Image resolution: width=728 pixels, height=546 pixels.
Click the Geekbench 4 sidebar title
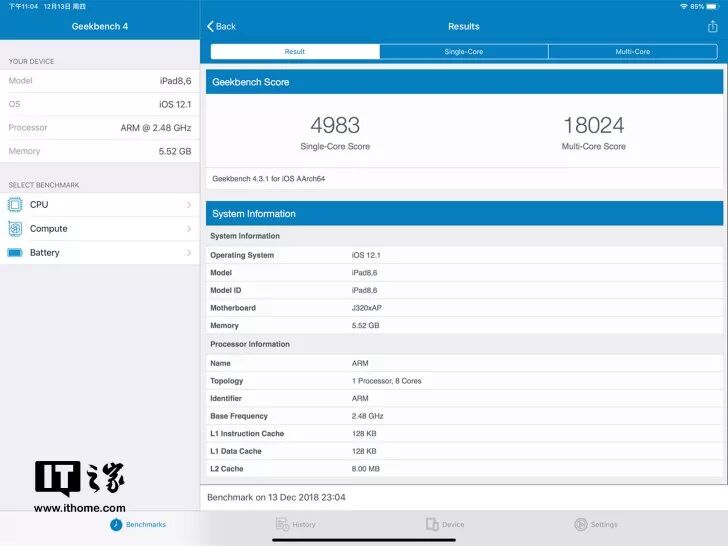[x=100, y=26]
